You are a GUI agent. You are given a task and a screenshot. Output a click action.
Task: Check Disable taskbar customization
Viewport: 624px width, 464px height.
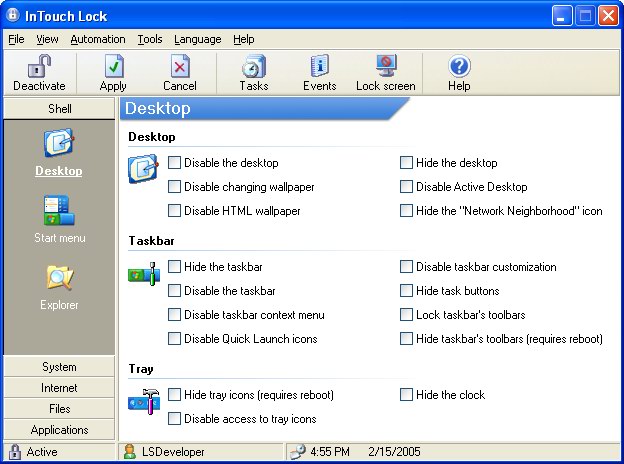point(406,267)
